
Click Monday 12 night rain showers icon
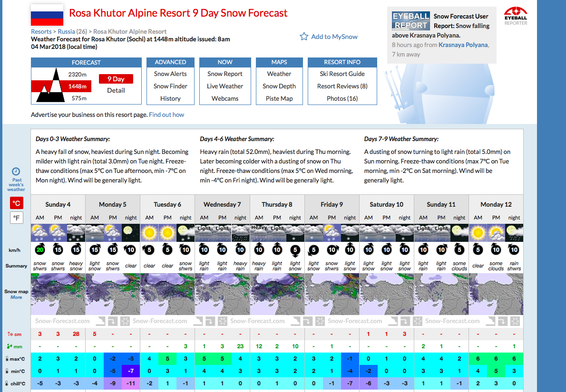pos(514,233)
